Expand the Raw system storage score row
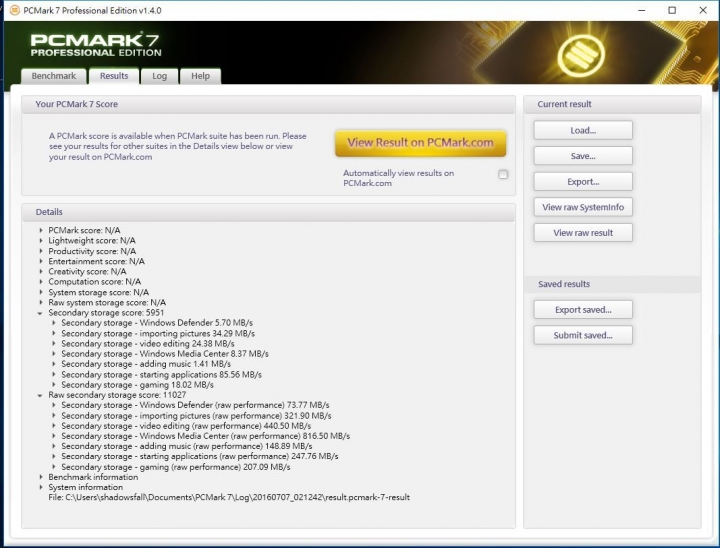The height and width of the screenshot is (548, 720). (41, 302)
